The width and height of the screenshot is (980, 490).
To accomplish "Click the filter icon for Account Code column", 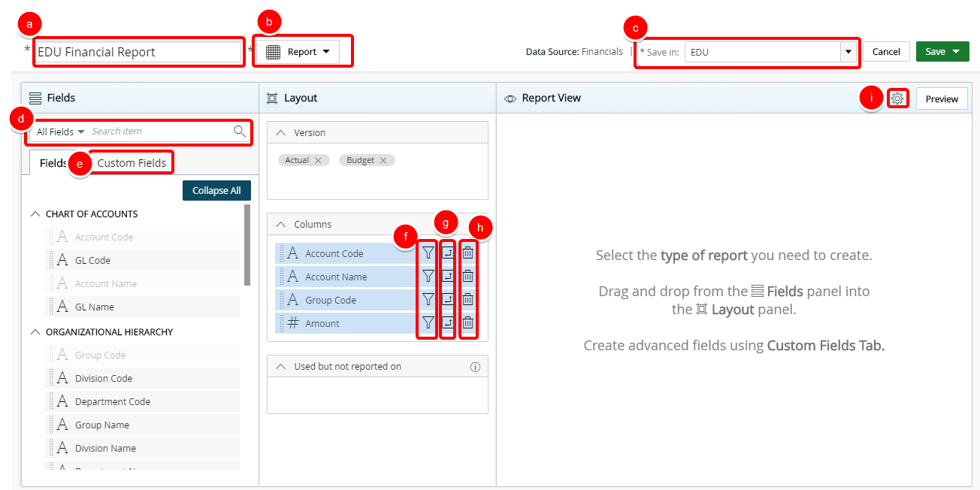I will tap(428, 253).
